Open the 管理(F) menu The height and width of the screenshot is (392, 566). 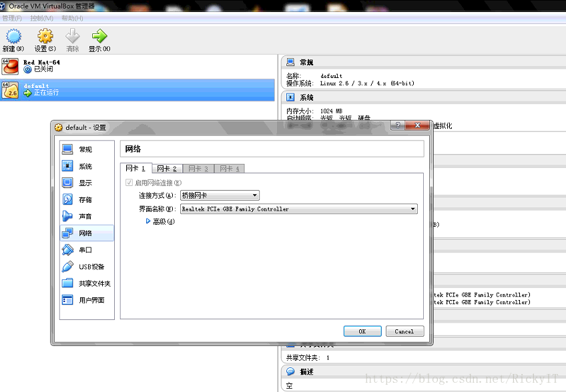[x=12, y=18]
